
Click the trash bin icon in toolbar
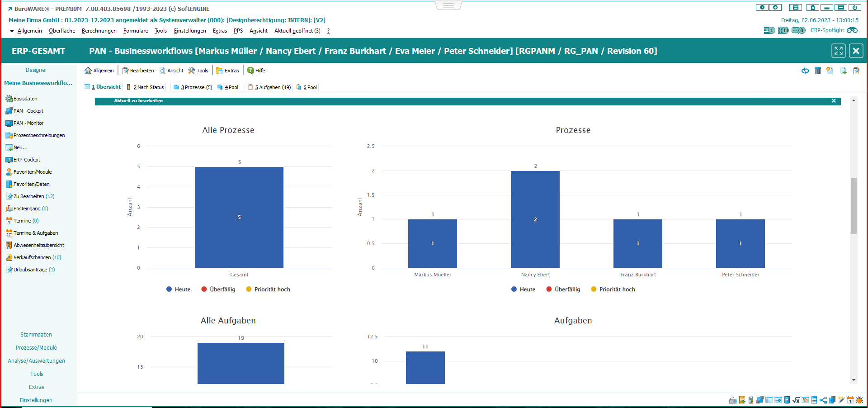click(x=817, y=71)
